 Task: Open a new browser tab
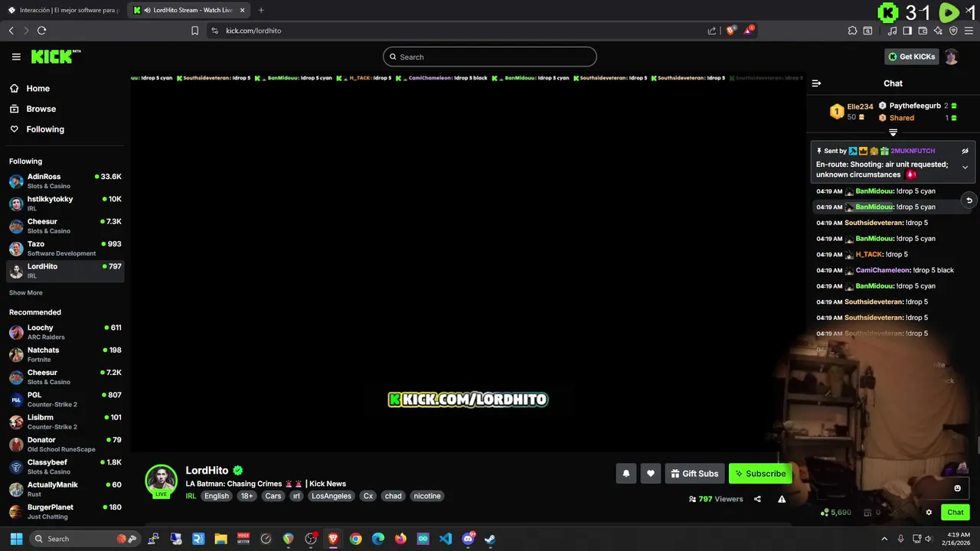(x=261, y=10)
